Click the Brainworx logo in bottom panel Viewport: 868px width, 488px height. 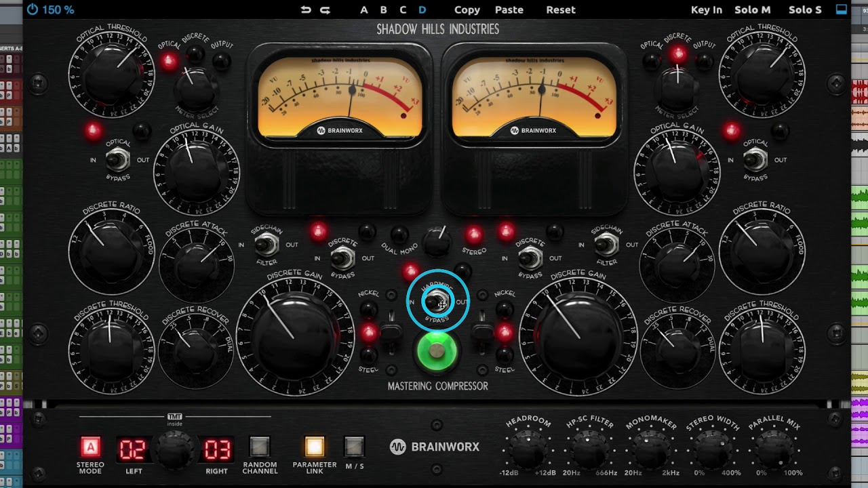(435, 447)
